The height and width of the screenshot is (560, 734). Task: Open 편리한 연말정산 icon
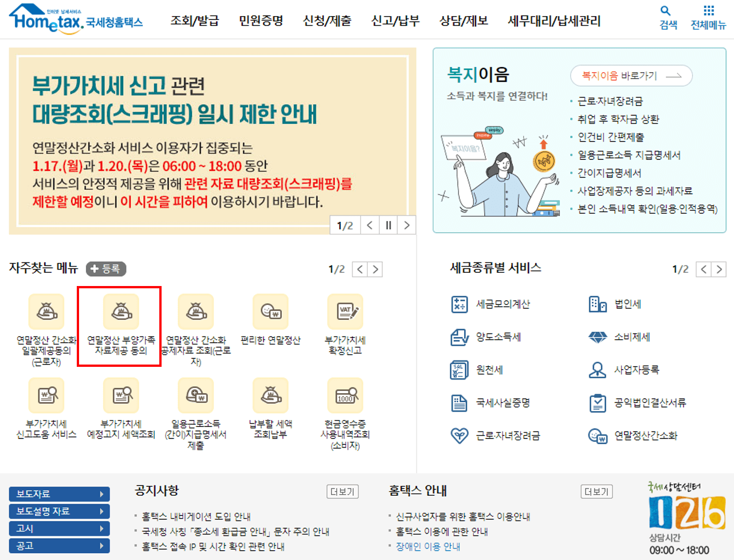(270, 311)
